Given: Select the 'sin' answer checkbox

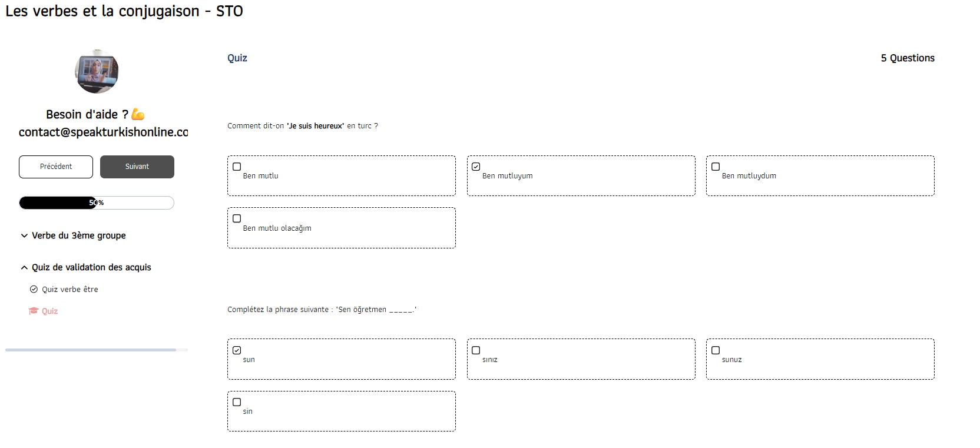Looking at the screenshot, I should [x=237, y=402].
